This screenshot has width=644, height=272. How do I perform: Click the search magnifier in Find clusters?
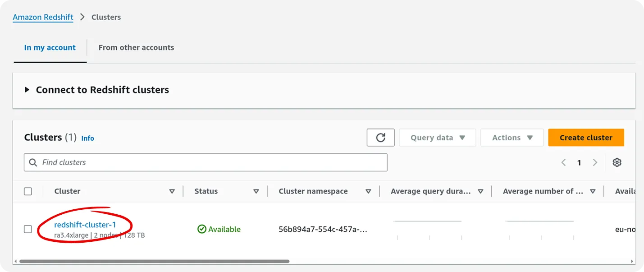click(x=33, y=162)
